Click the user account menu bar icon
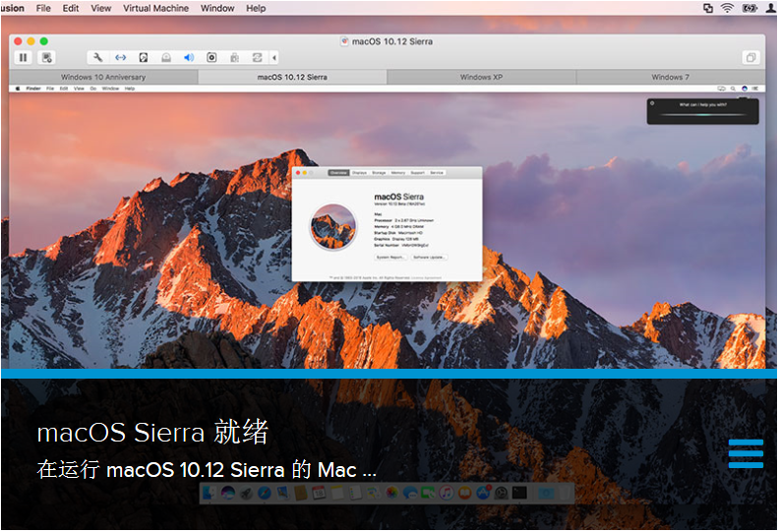779x532 pixels. (x=770, y=8)
